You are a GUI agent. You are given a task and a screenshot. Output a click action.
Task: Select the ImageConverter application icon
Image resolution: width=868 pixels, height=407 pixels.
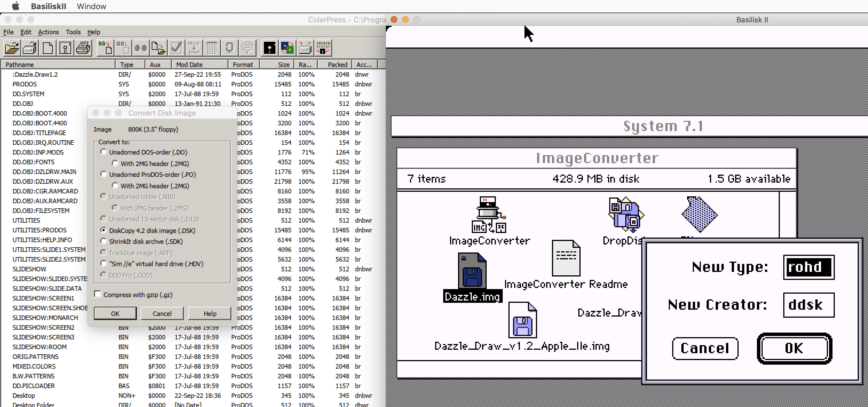tap(489, 215)
